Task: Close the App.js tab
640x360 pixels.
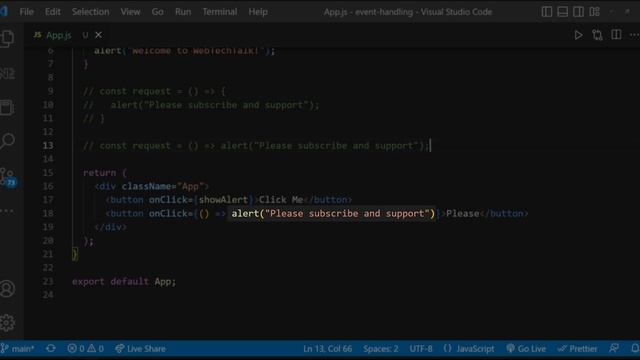Action: tap(98, 35)
